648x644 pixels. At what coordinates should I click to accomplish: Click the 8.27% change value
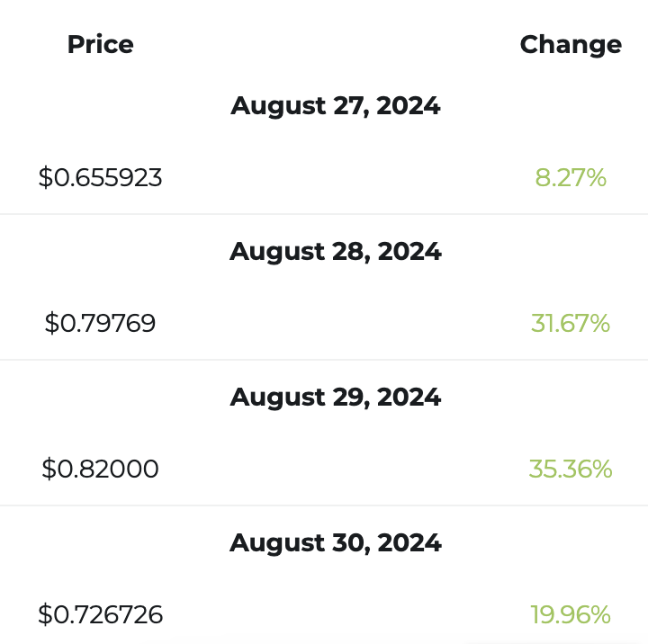click(571, 177)
